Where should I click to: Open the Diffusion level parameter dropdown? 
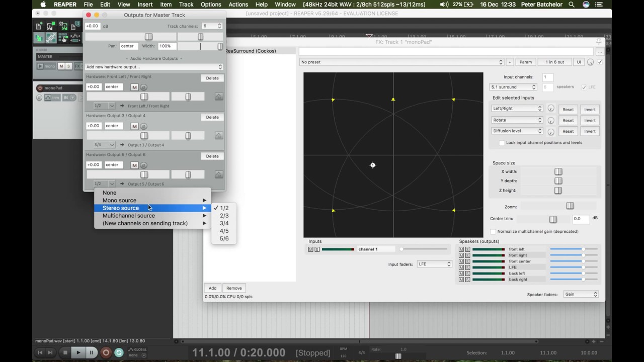pyautogui.click(x=517, y=131)
